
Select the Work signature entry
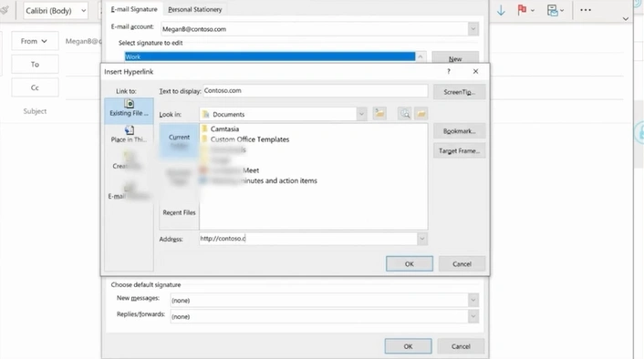(269, 56)
